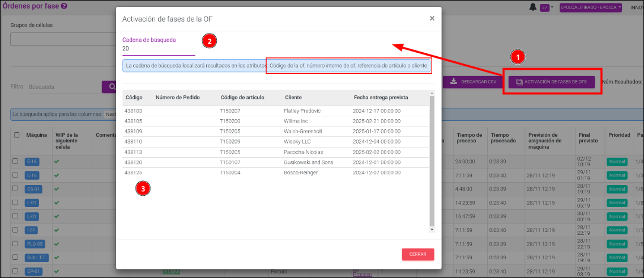Click the 24:00:00 process time cell
Viewport: 644px width, 278px height.
pos(466,161)
